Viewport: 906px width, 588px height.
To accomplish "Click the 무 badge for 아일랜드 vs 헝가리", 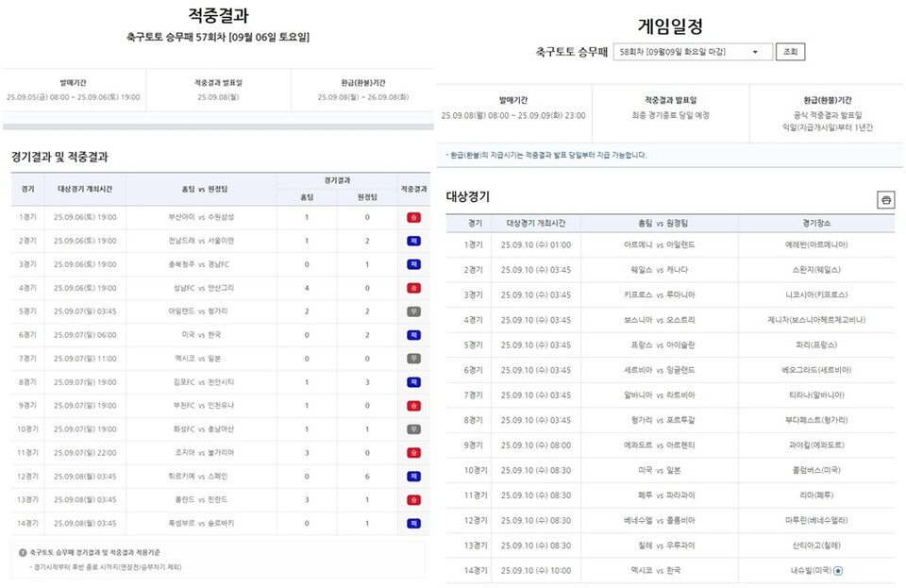I will click(413, 311).
